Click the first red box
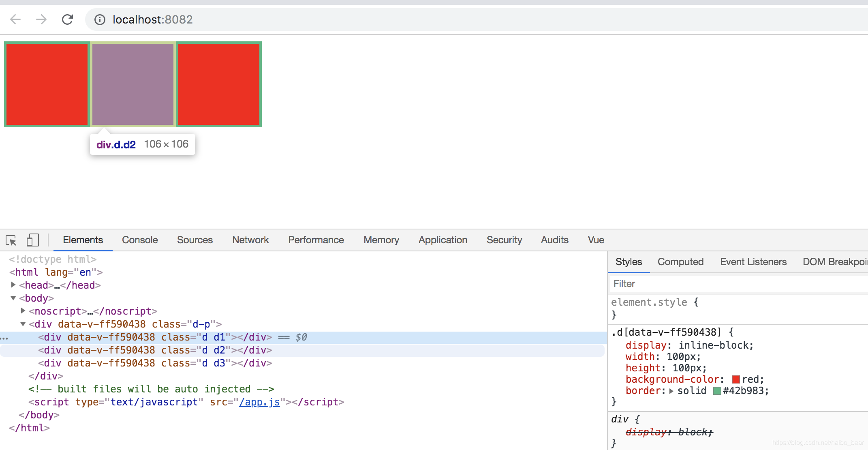This screenshot has height=450, width=868. pyautogui.click(x=47, y=84)
